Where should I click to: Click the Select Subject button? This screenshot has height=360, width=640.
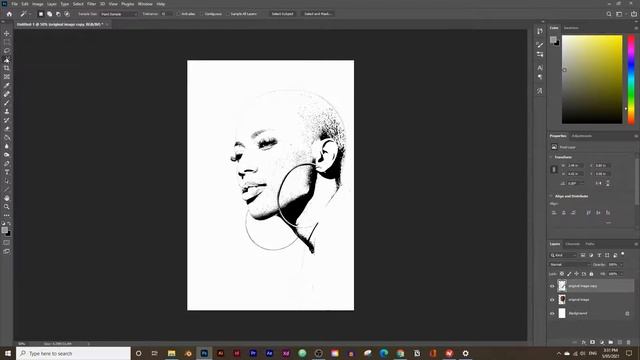pyautogui.click(x=282, y=14)
